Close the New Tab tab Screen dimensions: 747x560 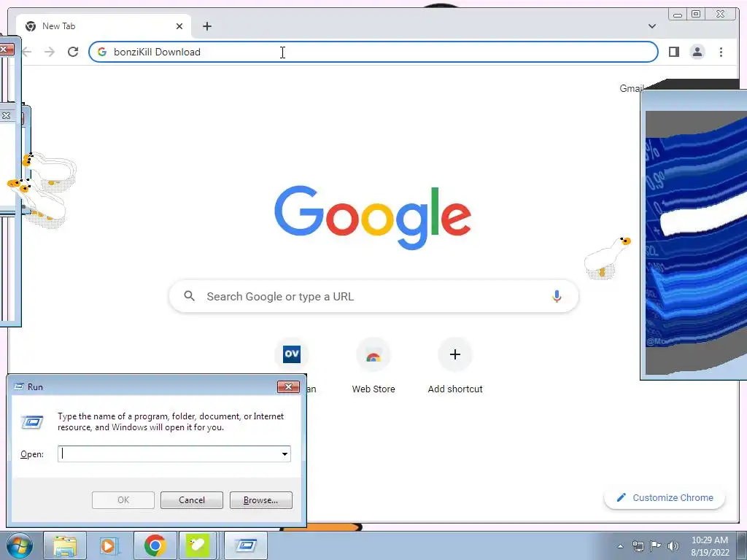(x=179, y=26)
